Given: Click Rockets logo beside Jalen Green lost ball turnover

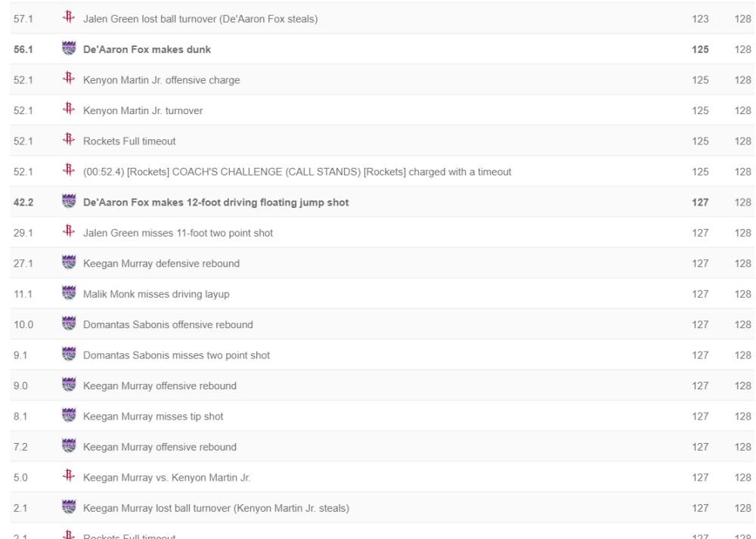Looking at the screenshot, I should 69,17.
